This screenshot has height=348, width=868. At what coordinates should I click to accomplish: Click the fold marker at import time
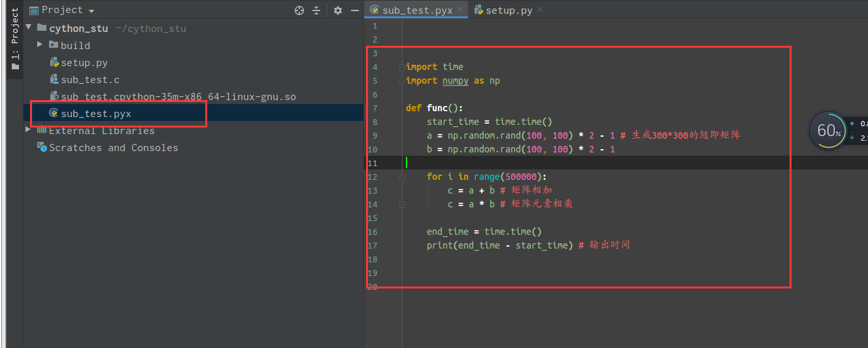[x=403, y=67]
